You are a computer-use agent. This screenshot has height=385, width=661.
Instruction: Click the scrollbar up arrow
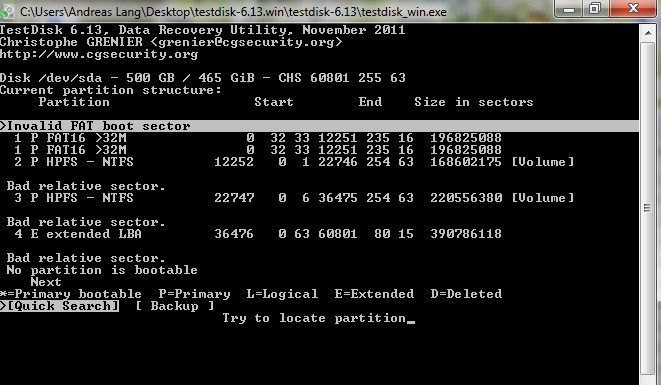647,32
